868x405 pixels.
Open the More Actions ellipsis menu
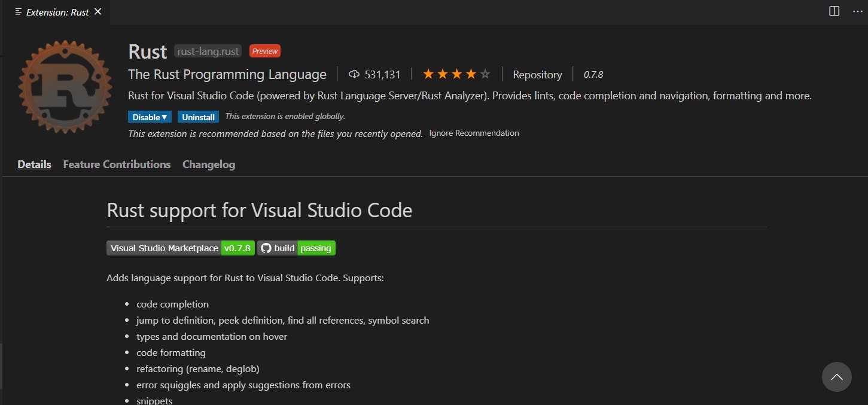coord(857,11)
